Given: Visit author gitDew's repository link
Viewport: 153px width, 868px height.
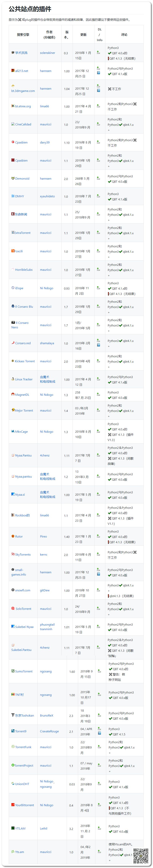Looking at the screenshot, I should point(45,591).
